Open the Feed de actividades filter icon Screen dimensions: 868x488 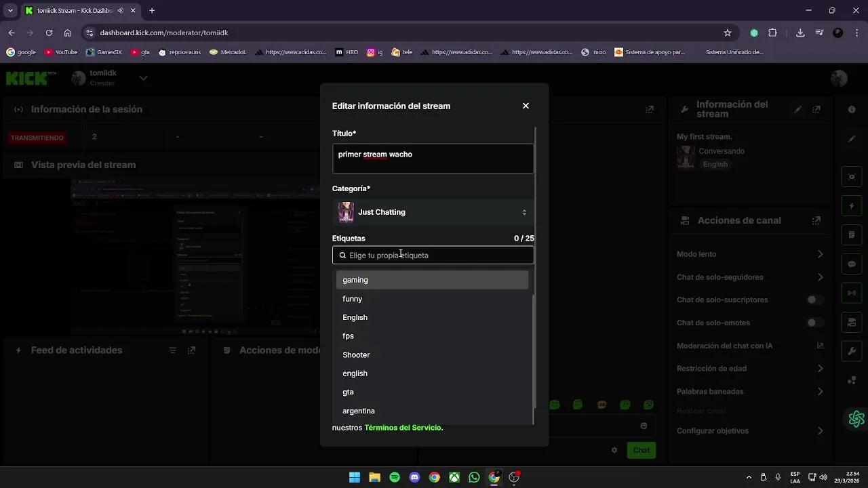point(172,350)
